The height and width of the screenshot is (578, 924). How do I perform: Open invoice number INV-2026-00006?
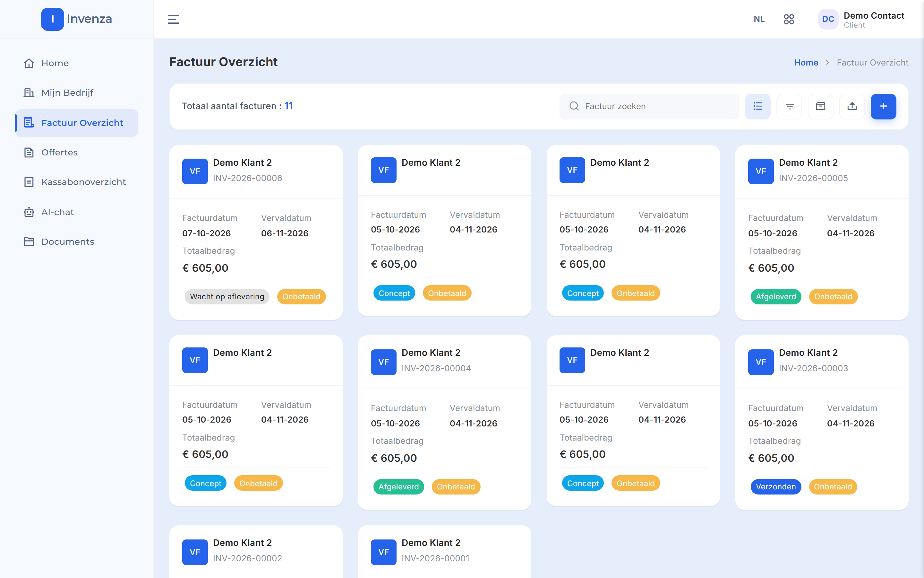[247, 178]
